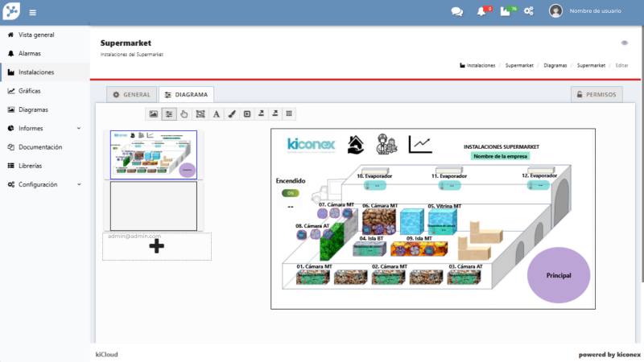Open the notifications bell in the header
The image size is (644, 362).
481,11
